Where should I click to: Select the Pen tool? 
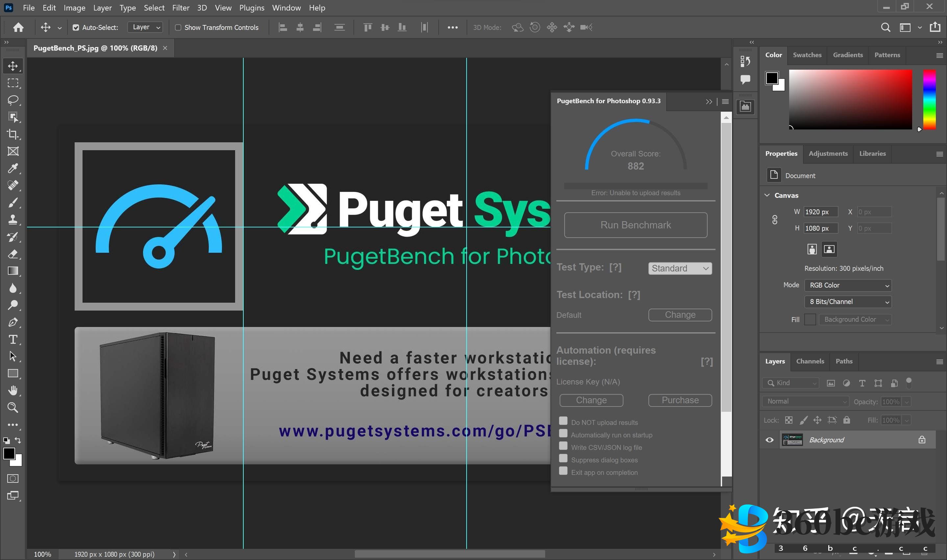click(x=13, y=322)
